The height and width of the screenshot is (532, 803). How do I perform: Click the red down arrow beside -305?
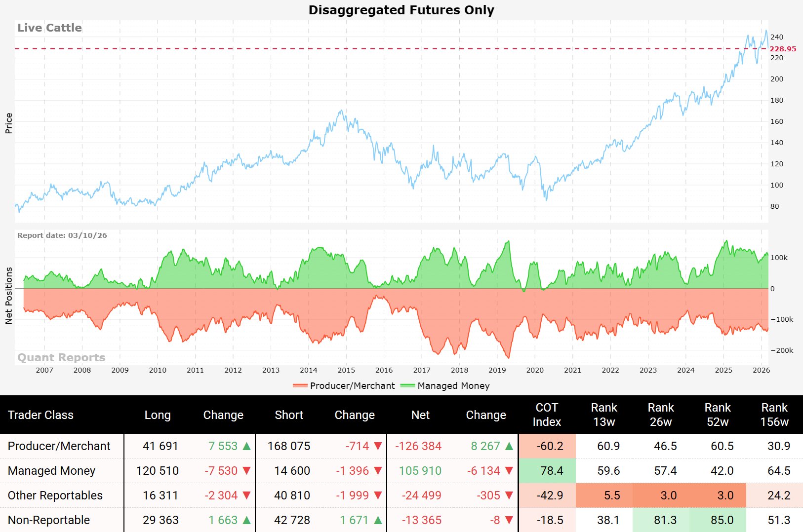[509, 495]
